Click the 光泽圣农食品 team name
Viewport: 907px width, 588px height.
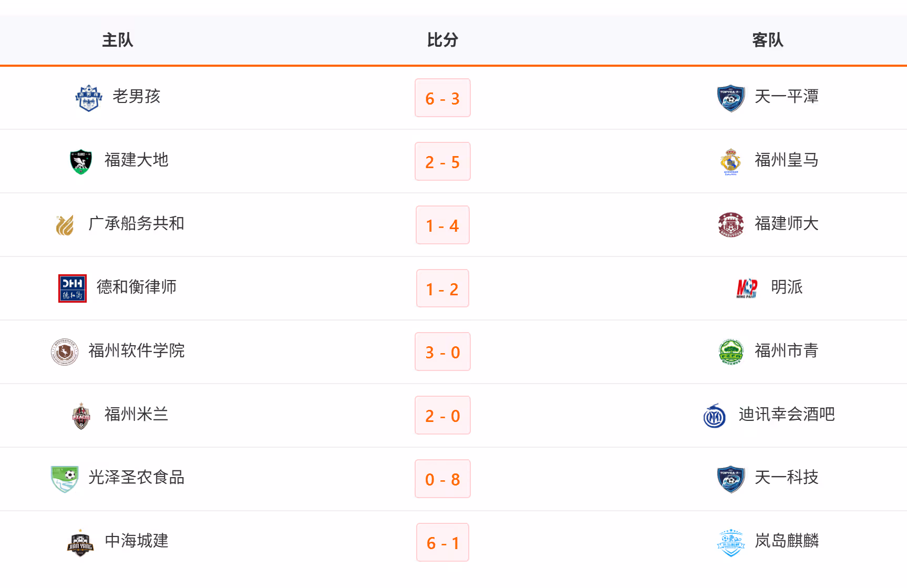tap(137, 478)
